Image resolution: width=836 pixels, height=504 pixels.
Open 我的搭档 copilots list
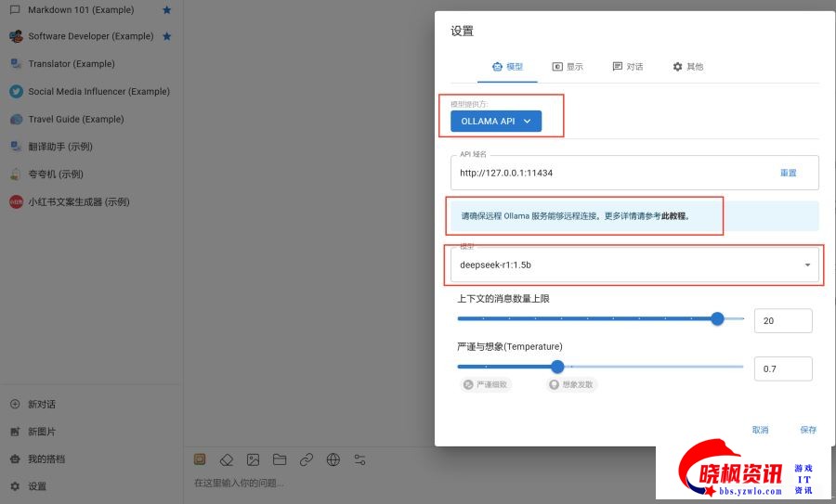46,459
